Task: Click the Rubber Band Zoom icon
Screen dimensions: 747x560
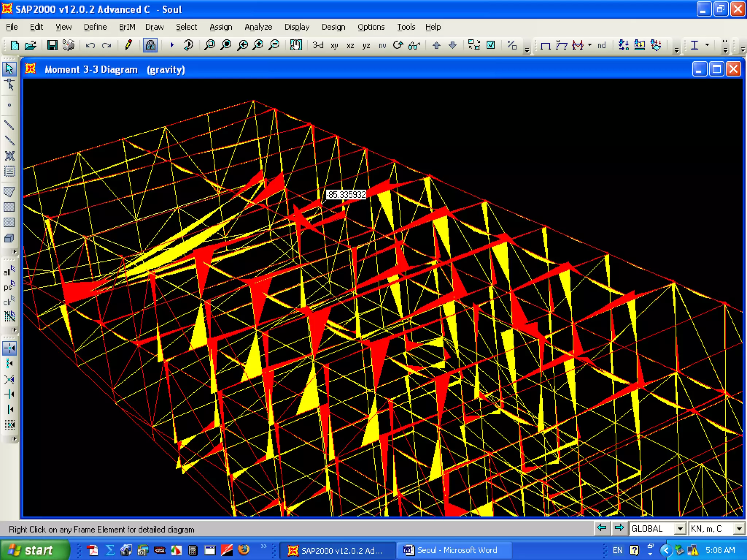Action: point(209,45)
